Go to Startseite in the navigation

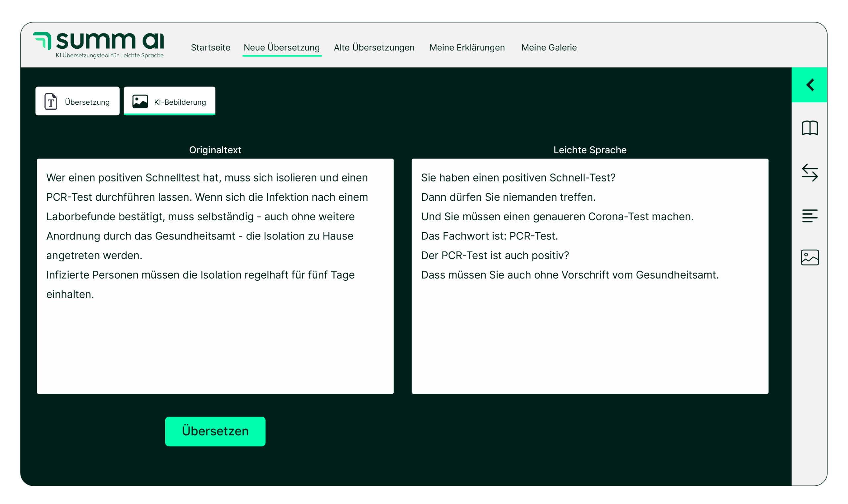click(210, 48)
